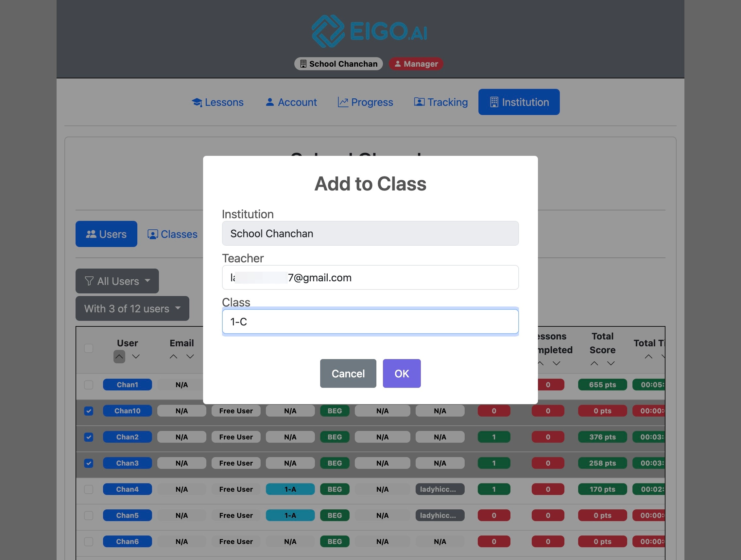Sort User column ascending arrow
This screenshot has width=741, height=560.
tap(119, 356)
